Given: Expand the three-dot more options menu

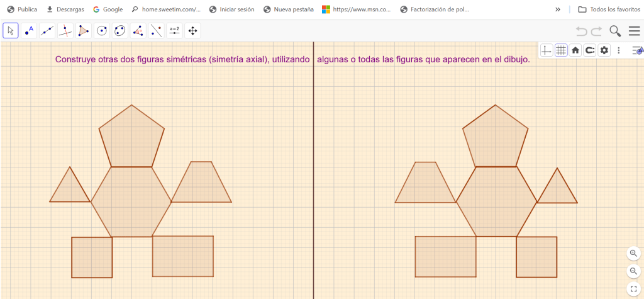Looking at the screenshot, I should pyautogui.click(x=619, y=50).
